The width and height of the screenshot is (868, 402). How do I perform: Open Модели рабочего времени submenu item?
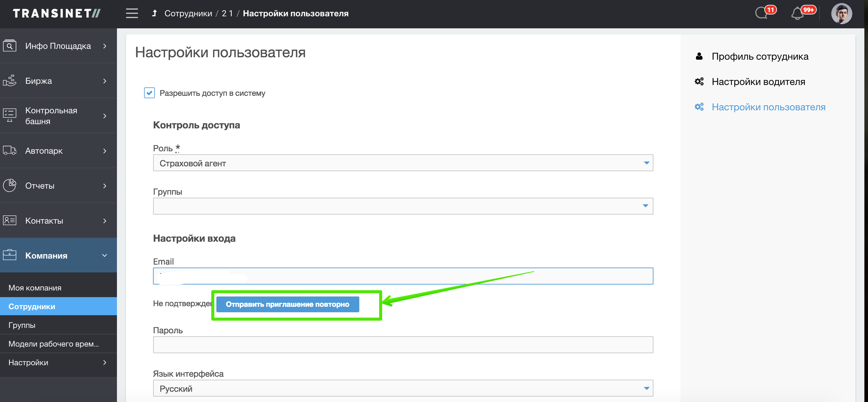pyautogui.click(x=54, y=344)
